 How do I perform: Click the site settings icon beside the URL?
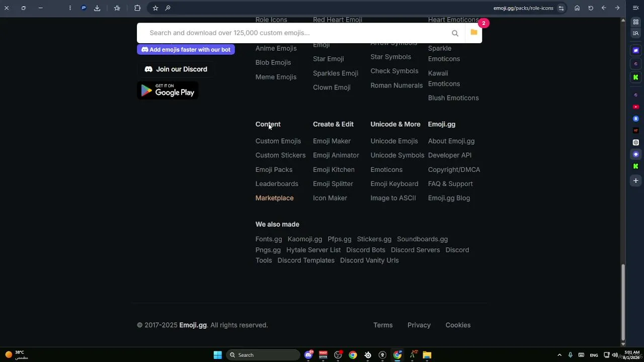561,8
